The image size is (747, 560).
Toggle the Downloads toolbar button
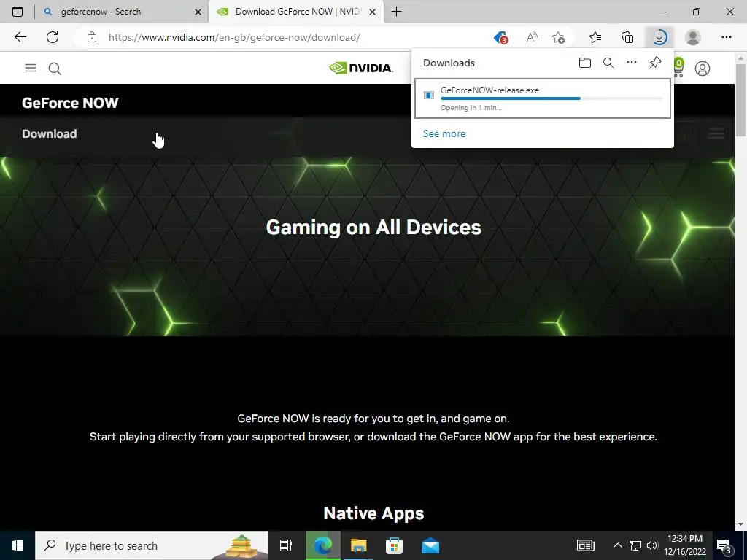click(659, 37)
